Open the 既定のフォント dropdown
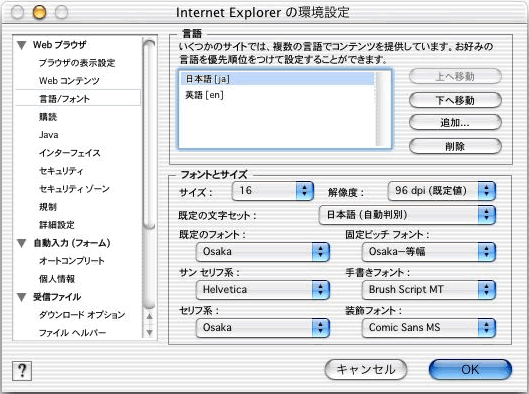Viewport: 529px width, 394px height. 262,252
